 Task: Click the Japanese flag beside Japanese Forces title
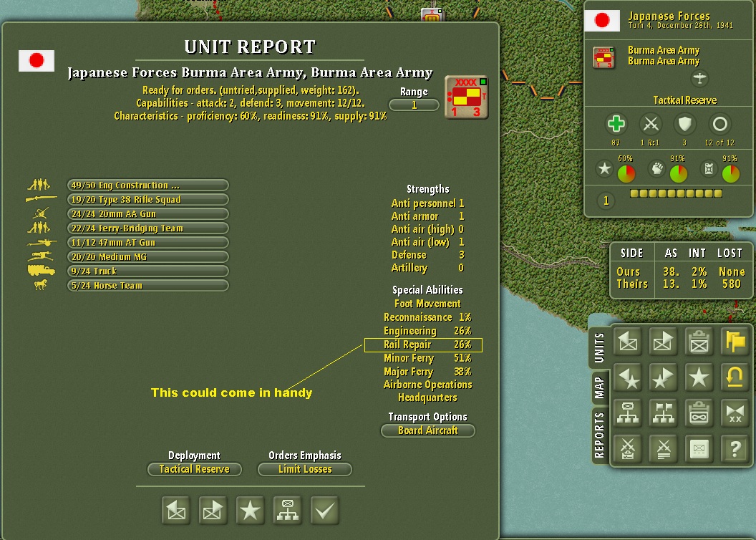(601, 20)
